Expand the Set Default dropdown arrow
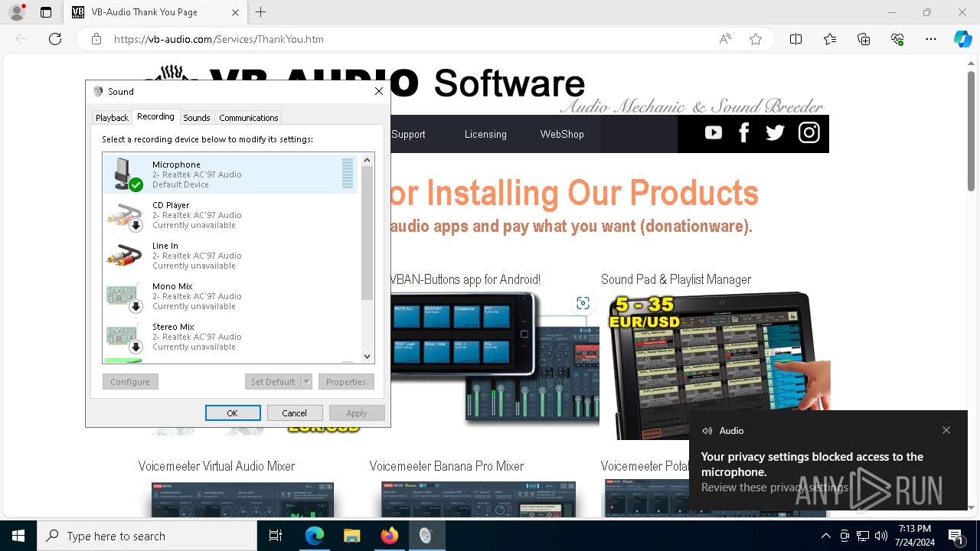Image resolution: width=980 pixels, height=551 pixels. click(x=306, y=381)
